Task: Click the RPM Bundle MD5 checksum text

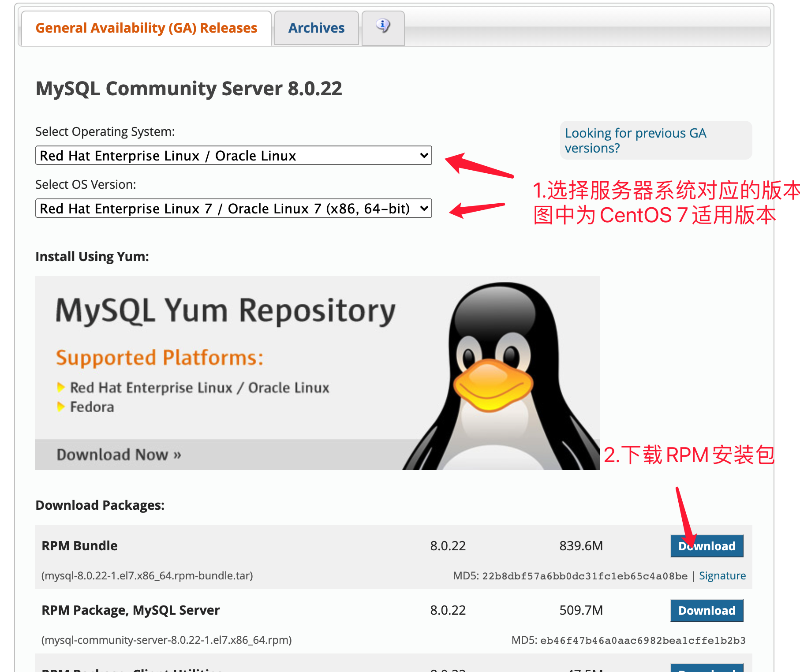Action: (584, 576)
